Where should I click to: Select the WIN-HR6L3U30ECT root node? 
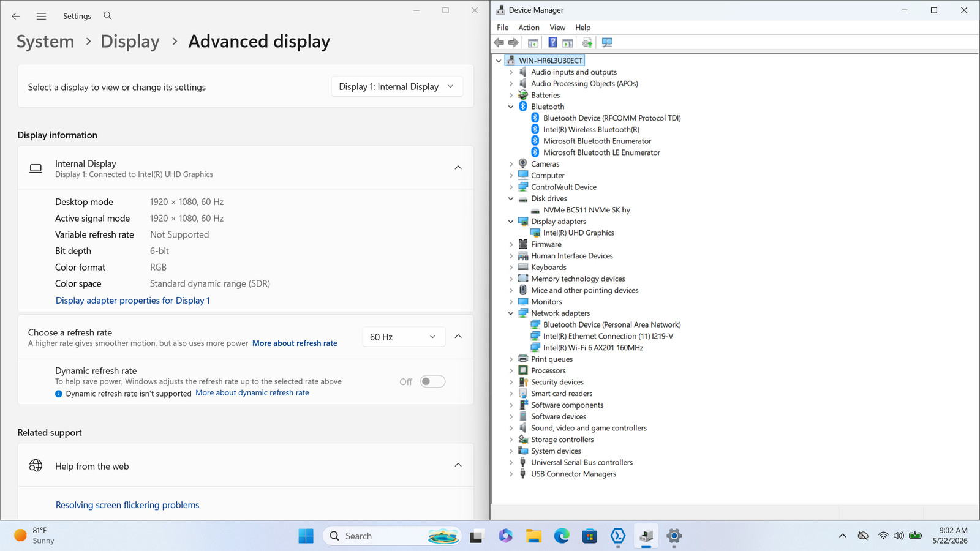[551, 61]
